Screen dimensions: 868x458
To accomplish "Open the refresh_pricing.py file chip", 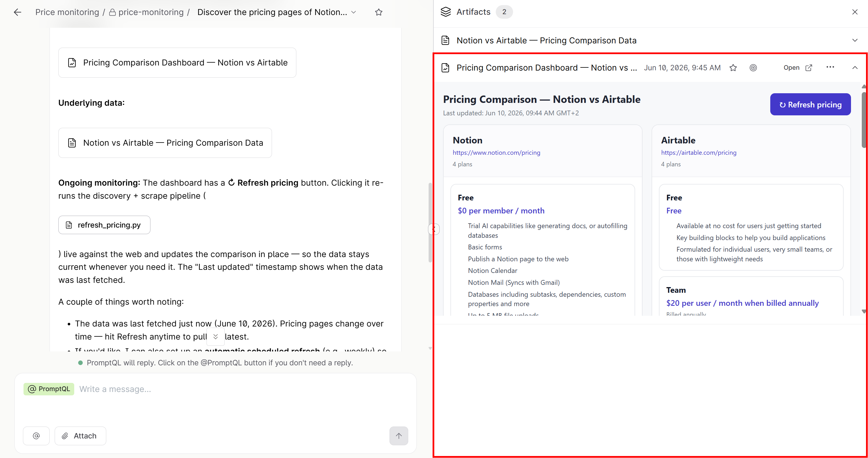I will tap(104, 225).
